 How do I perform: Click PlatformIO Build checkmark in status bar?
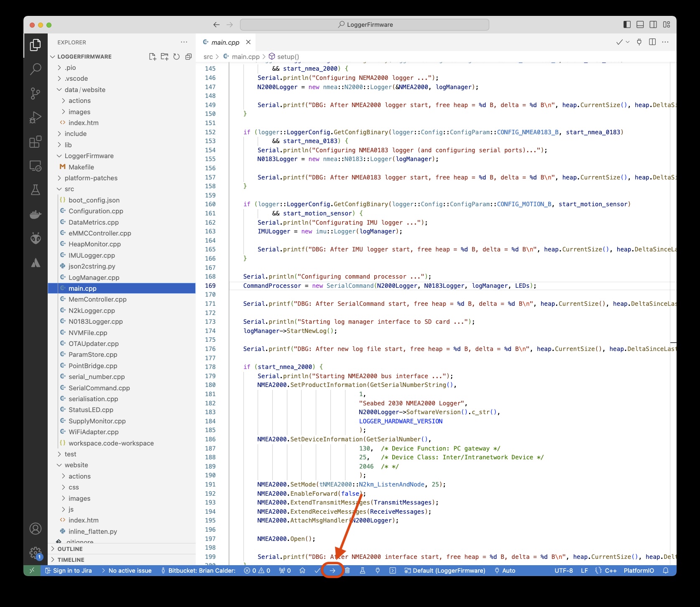pyautogui.click(x=317, y=571)
